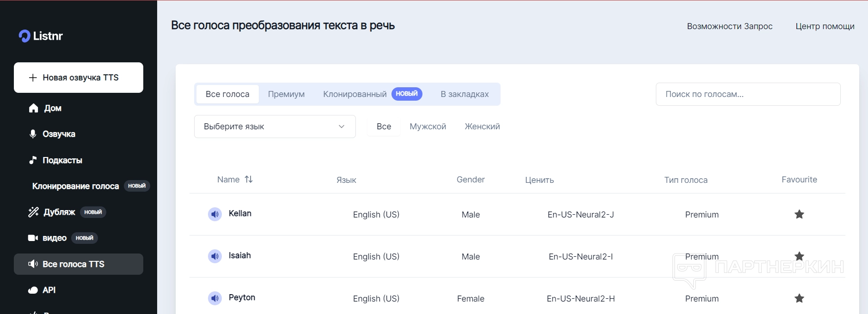Sort voices by Name arrows icon
Viewport: 868px width, 314px height.
[249, 179]
